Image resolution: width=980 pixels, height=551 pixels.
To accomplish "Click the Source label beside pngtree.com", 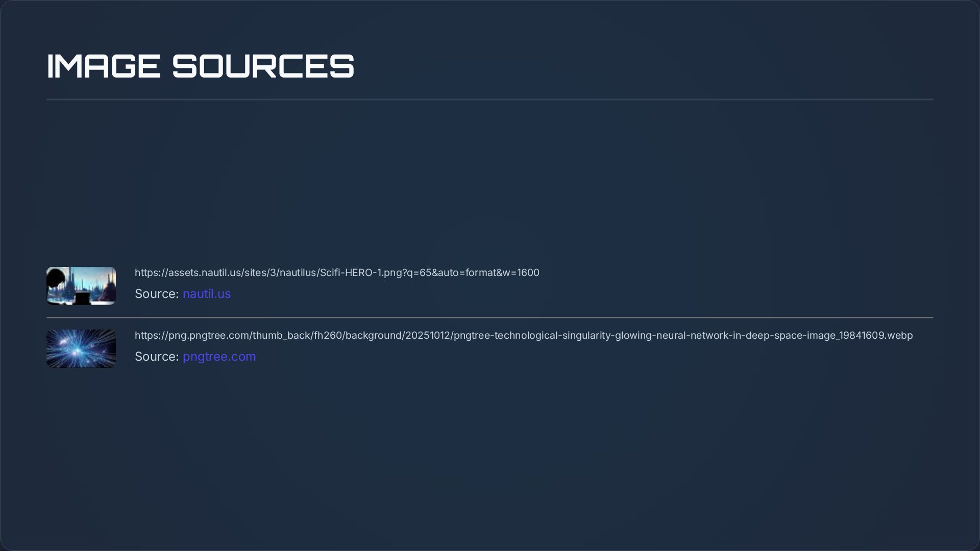I will coord(156,357).
